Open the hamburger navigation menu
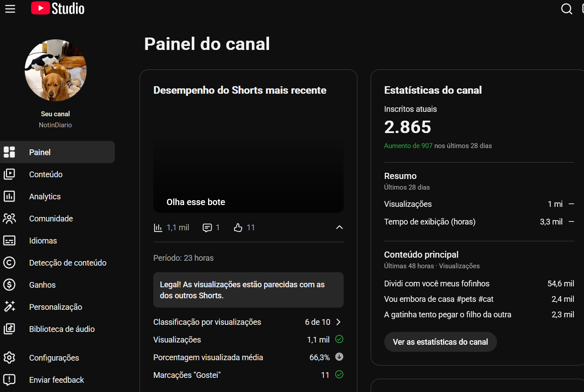The width and height of the screenshot is (584, 392). click(x=10, y=9)
